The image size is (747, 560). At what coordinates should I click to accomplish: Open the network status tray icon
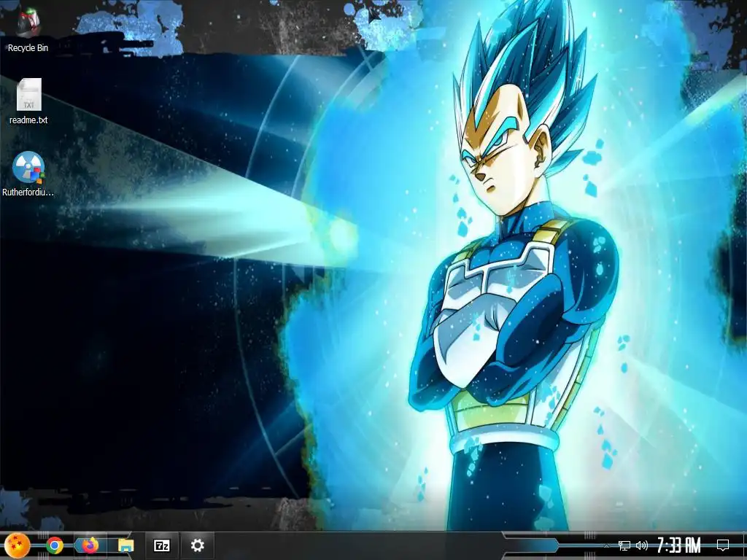624,545
